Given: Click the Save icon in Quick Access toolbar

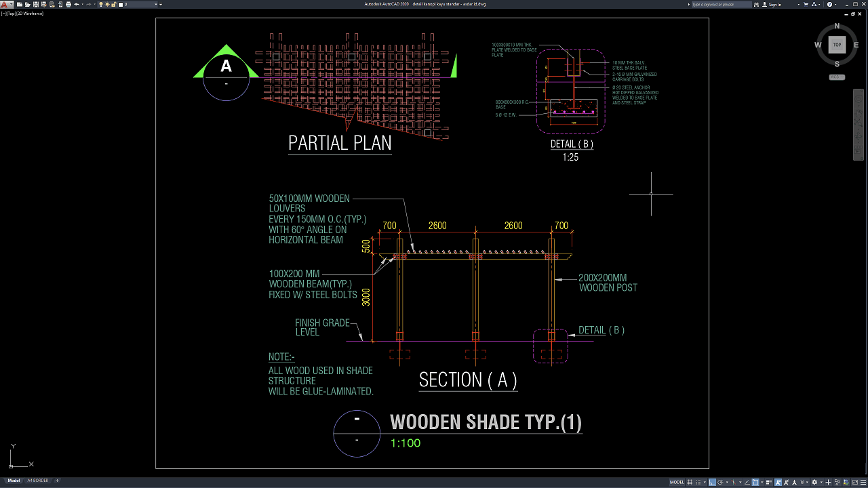Looking at the screenshot, I should (x=35, y=4).
